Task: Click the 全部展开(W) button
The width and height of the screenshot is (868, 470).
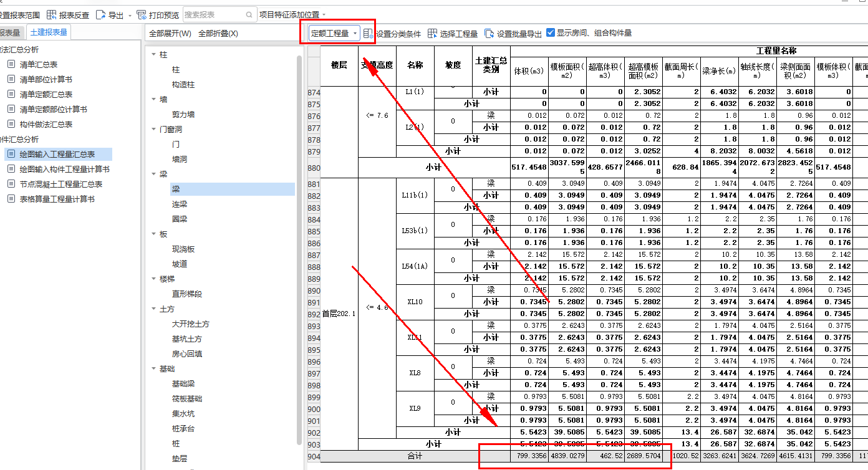Action: click(170, 34)
